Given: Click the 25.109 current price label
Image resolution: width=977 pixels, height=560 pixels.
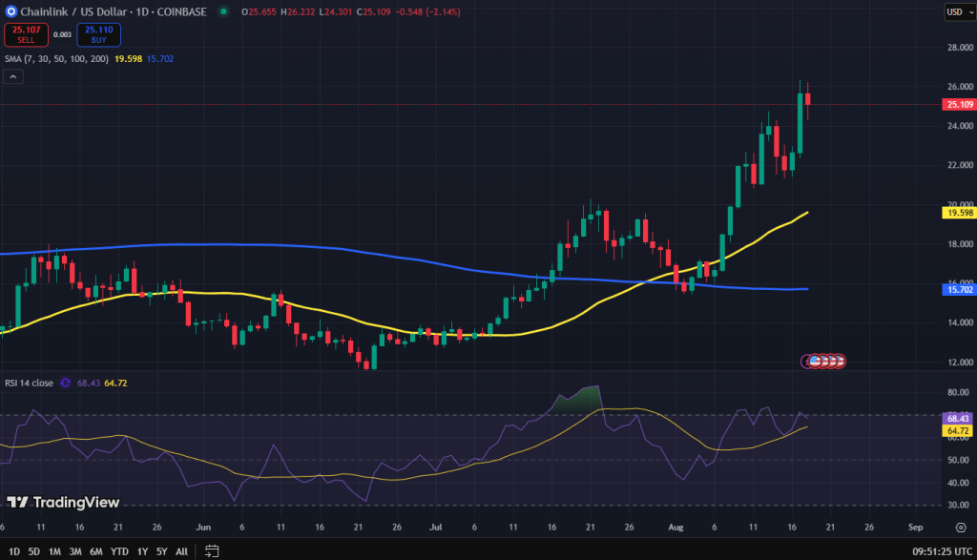Looking at the screenshot, I should [x=958, y=104].
